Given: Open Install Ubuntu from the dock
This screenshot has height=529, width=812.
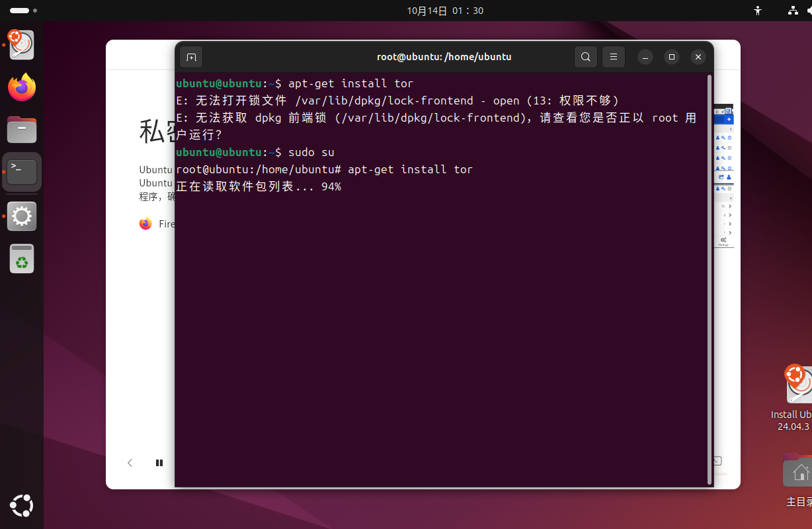Looking at the screenshot, I should pyautogui.click(x=22, y=45).
